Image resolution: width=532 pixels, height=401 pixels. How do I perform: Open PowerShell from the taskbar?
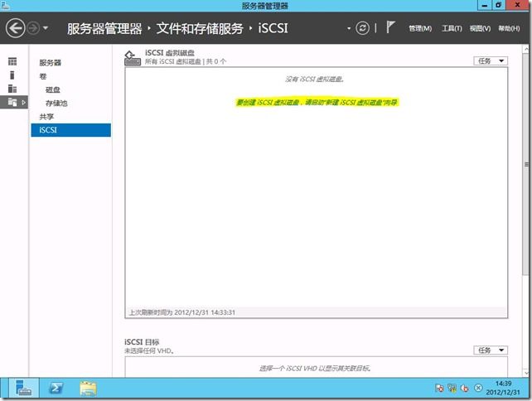point(56,388)
